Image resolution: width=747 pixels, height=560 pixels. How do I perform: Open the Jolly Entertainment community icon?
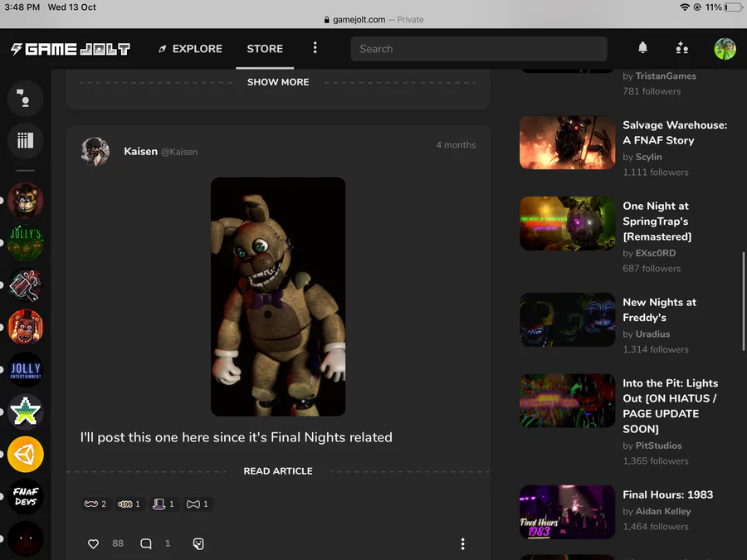(x=25, y=369)
